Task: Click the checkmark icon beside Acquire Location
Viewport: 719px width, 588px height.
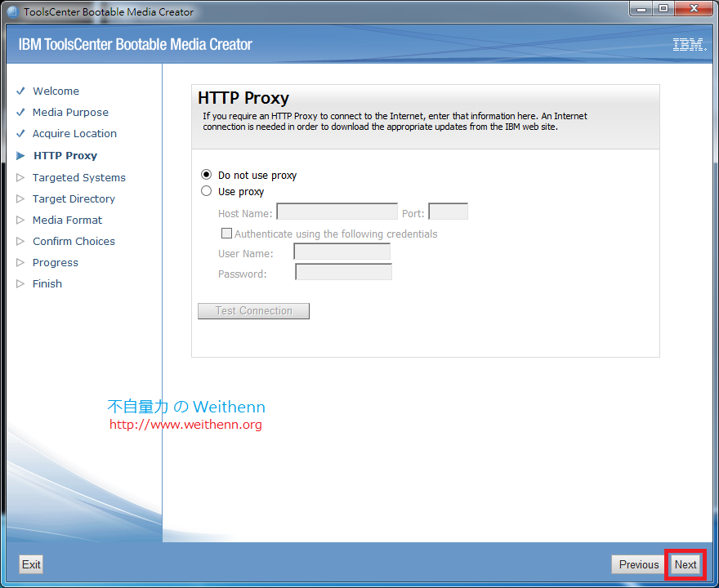Action: coord(20,133)
